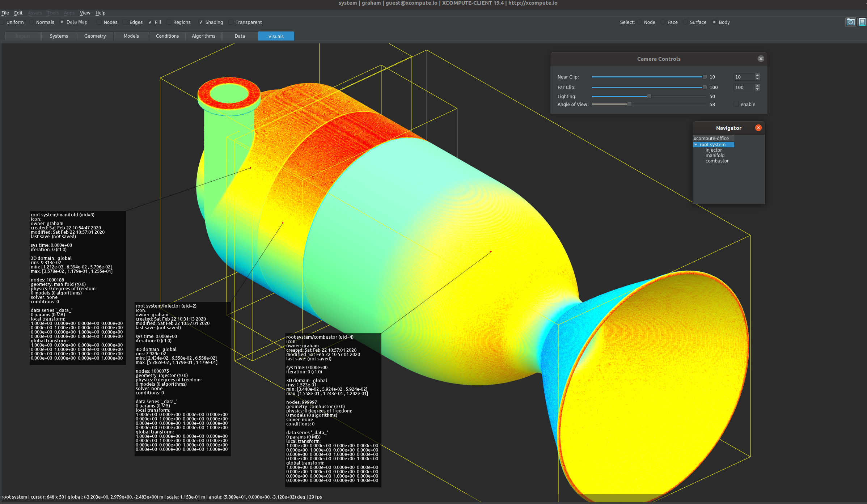This screenshot has width=867, height=504.
Task: Decrease Near Clip with the down arrow
Action: (x=757, y=79)
